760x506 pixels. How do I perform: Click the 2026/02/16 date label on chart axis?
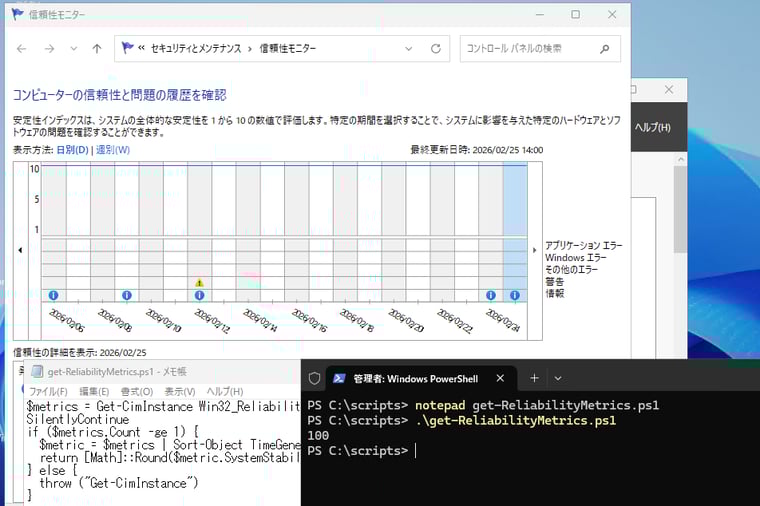(x=309, y=320)
